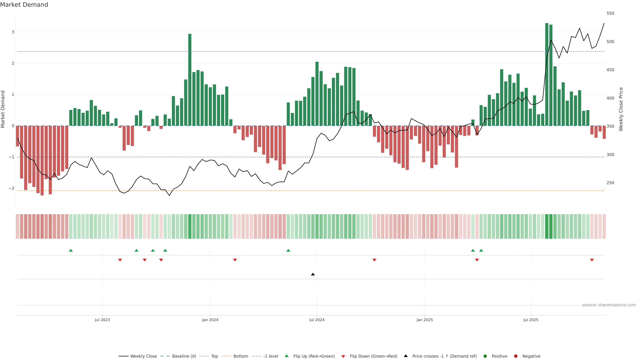Click the first green flip-up triangle marker
This screenshot has width=644, height=362.
point(71,250)
